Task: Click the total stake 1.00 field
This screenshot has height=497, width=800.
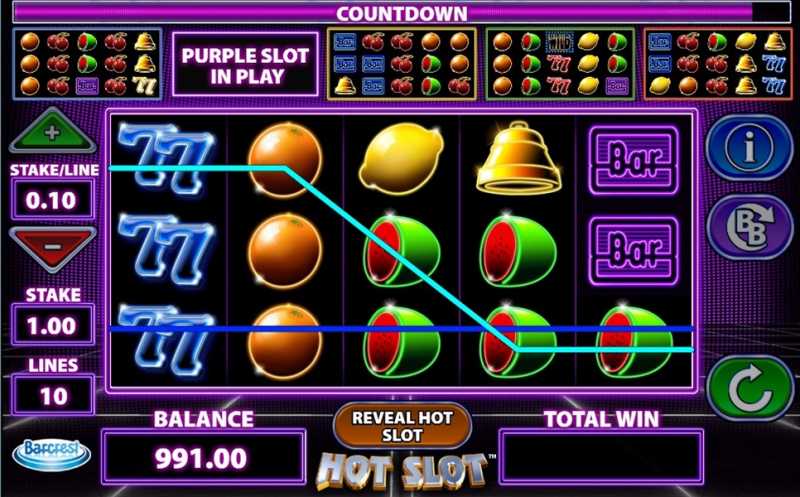Action: tap(53, 325)
